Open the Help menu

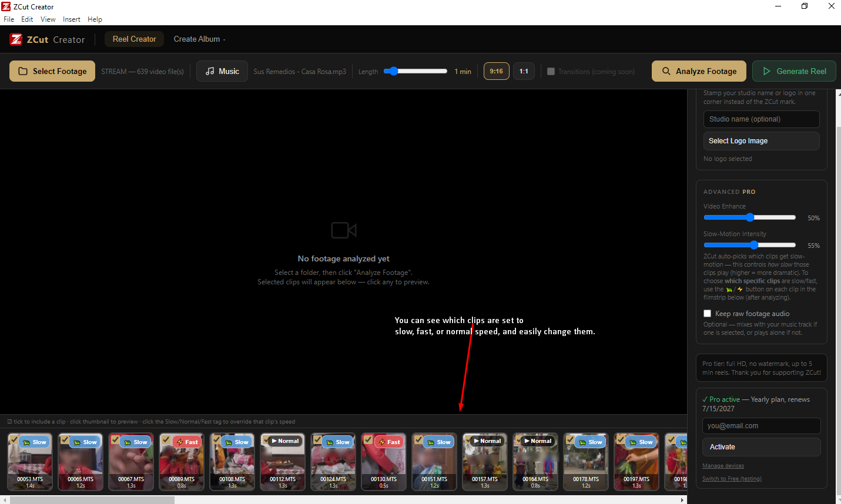[x=95, y=19]
